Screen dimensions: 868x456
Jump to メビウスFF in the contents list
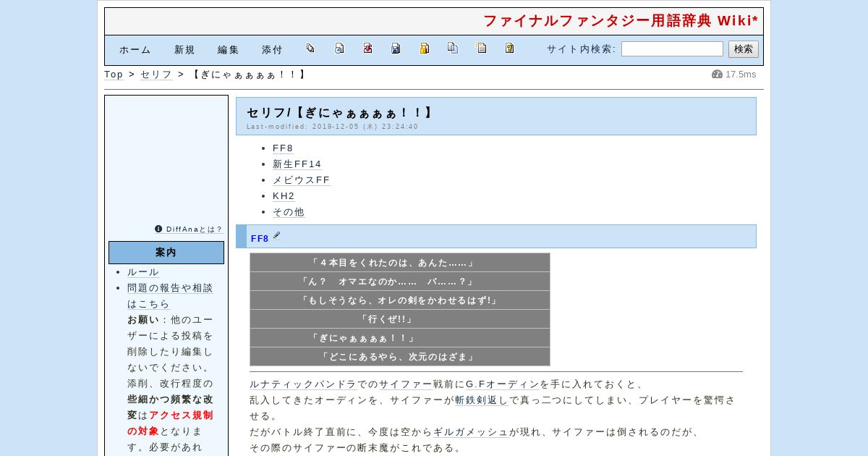point(301,180)
